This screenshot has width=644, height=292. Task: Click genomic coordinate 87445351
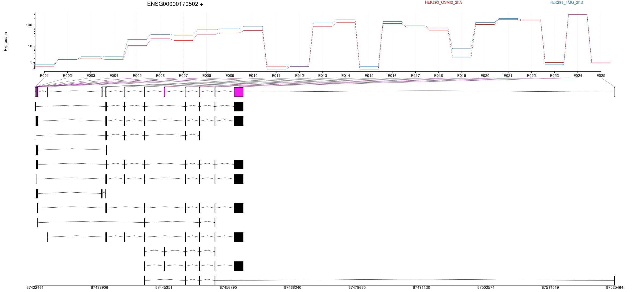(x=164, y=287)
